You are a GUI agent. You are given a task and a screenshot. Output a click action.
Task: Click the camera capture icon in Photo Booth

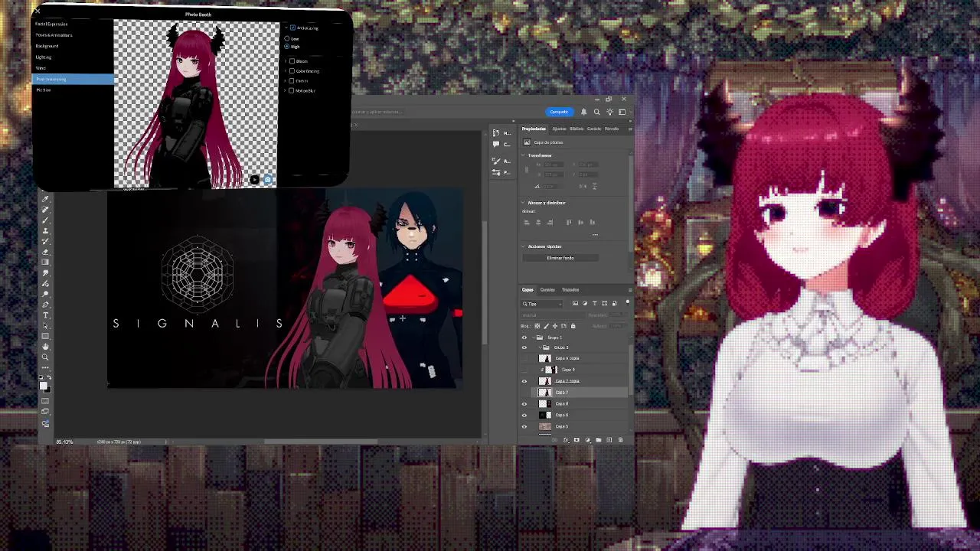coord(268,180)
